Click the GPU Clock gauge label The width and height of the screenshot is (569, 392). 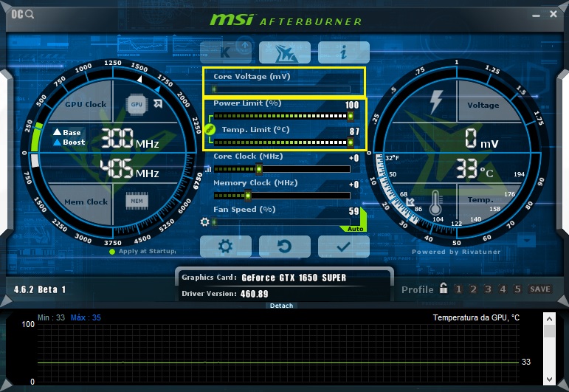pos(86,105)
